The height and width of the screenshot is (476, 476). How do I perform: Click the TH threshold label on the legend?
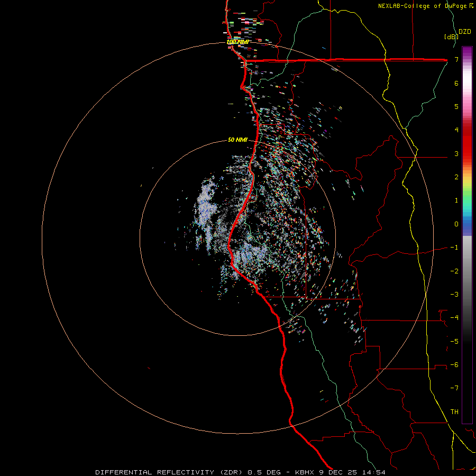pos(454,412)
